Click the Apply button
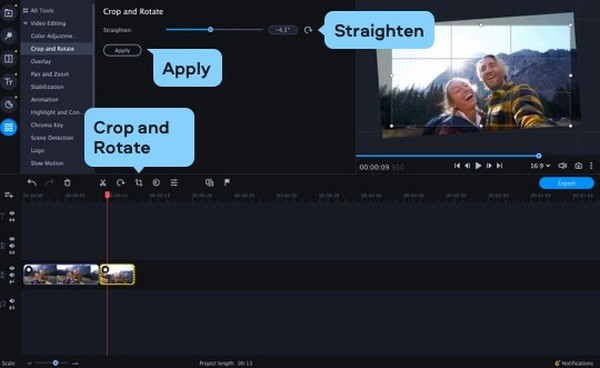 (x=122, y=50)
